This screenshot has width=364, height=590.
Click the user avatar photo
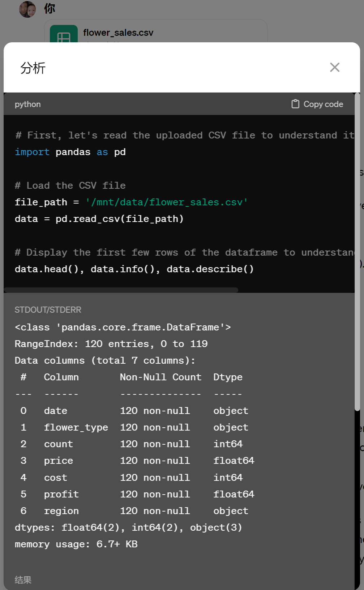(x=27, y=9)
